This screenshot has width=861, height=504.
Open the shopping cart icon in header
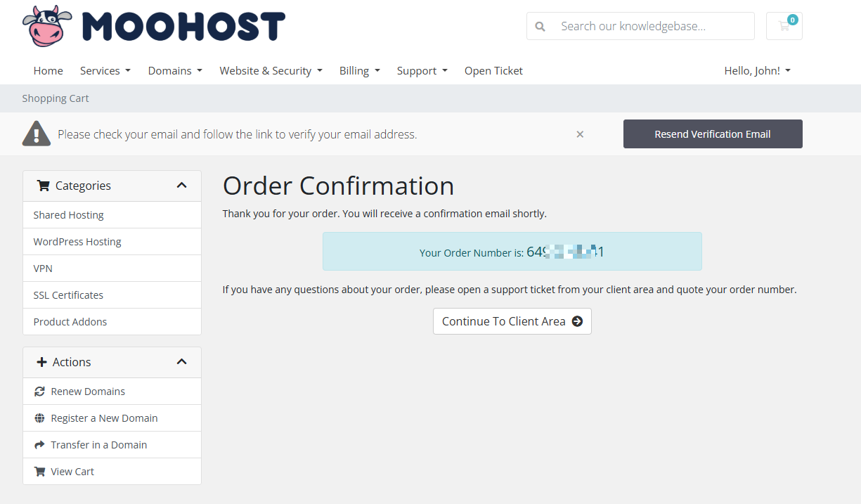(x=784, y=26)
